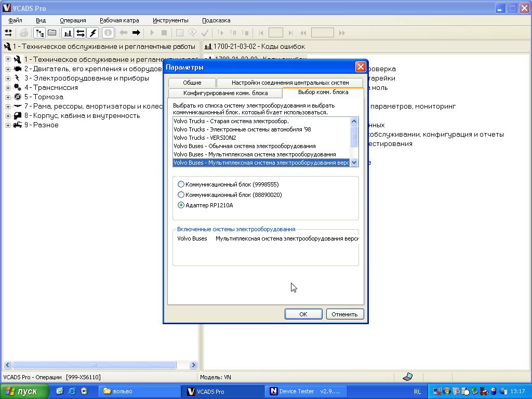Screen dimensions: 532x399
Task: Click the gears icon beside Трансмиссия
Action: point(17,87)
